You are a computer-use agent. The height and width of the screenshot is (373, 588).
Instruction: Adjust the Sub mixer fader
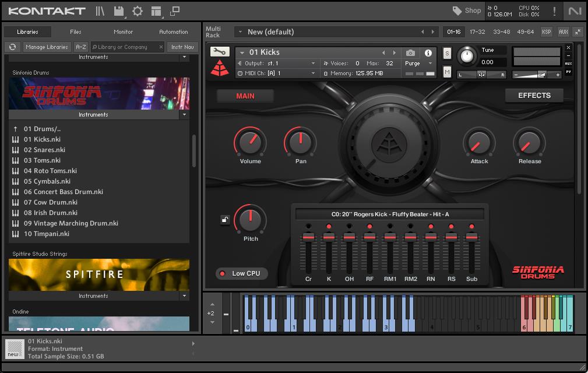coord(471,237)
